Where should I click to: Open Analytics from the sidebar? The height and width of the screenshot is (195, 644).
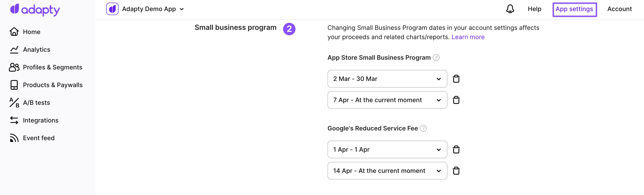36,50
